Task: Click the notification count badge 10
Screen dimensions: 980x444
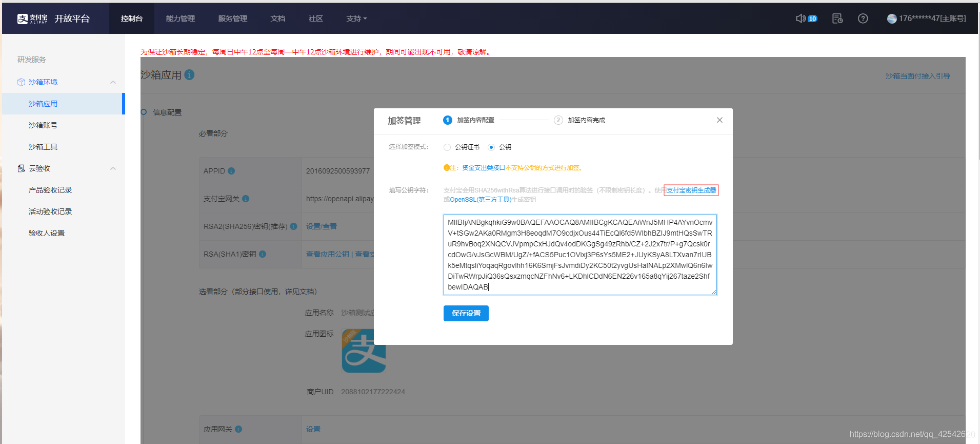Action: (812, 19)
